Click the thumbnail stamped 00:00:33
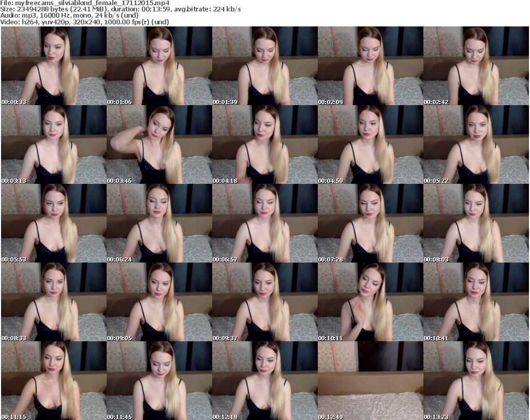Screen dimensions: 530x420 point(54,66)
